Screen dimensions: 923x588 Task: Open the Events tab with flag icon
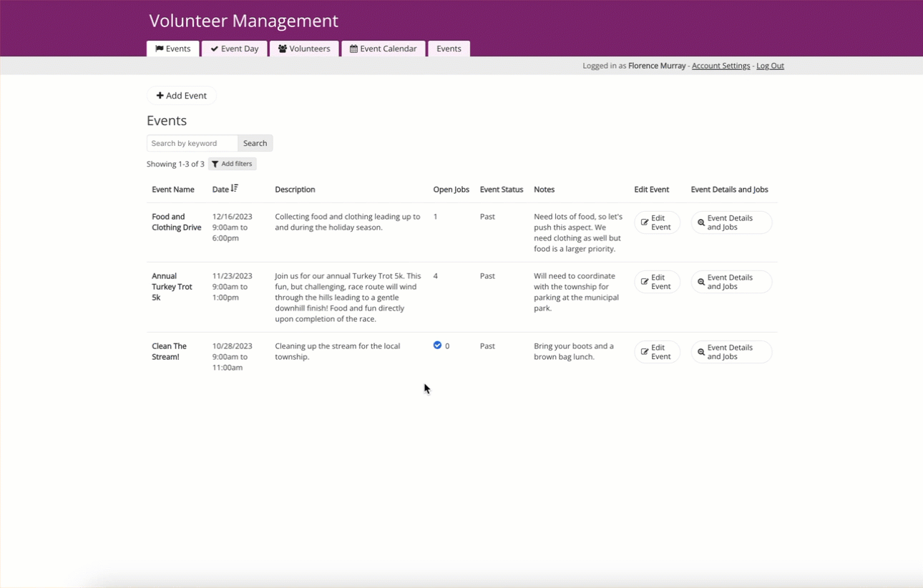pos(173,49)
